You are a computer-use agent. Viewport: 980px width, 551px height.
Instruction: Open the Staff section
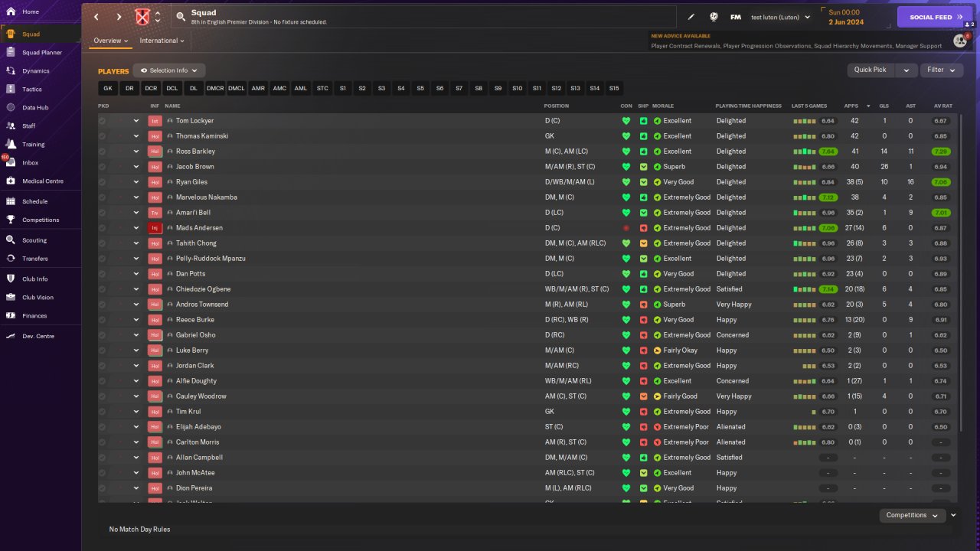(40, 126)
